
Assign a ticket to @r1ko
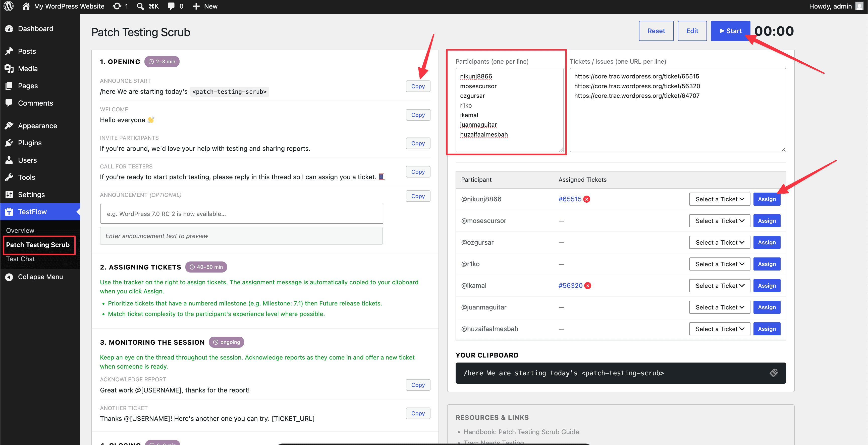click(767, 264)
